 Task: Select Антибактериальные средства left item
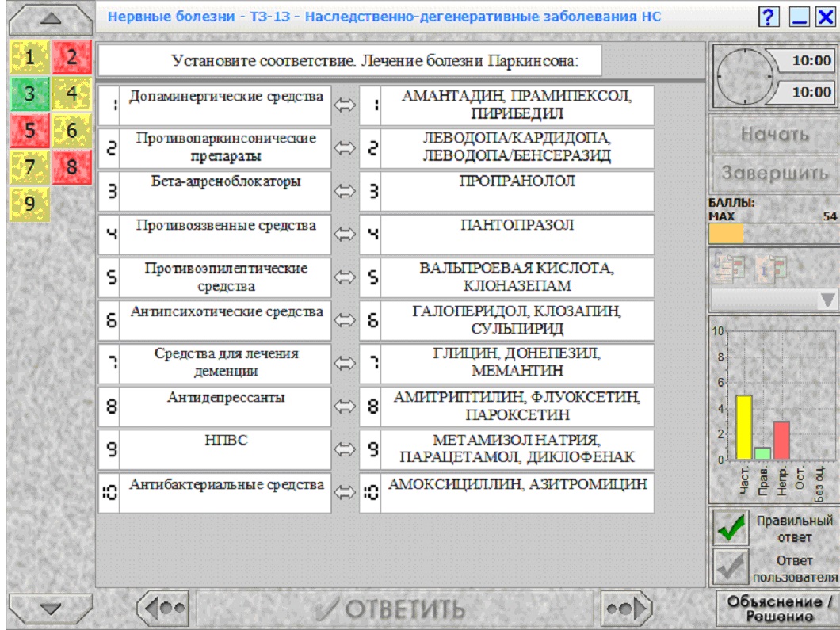[x=215, y=492]
